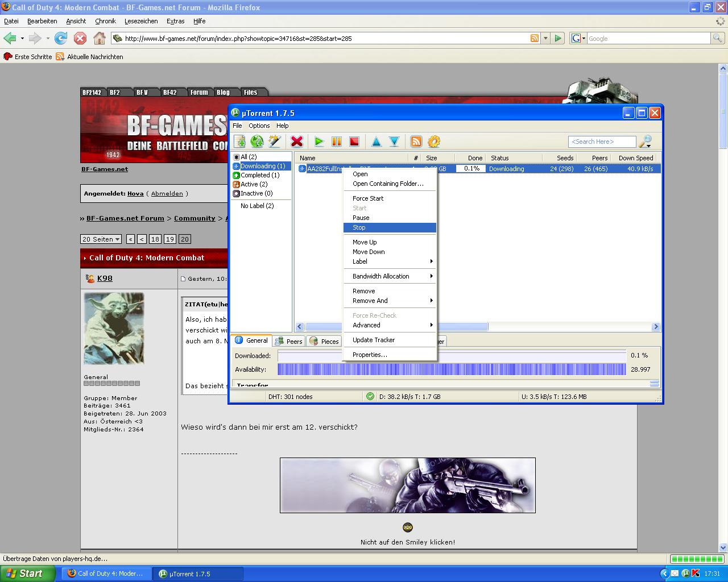Screen dimensions: 728x582
Task: Click the green Start torrent play icon
Action: point(319,142)
